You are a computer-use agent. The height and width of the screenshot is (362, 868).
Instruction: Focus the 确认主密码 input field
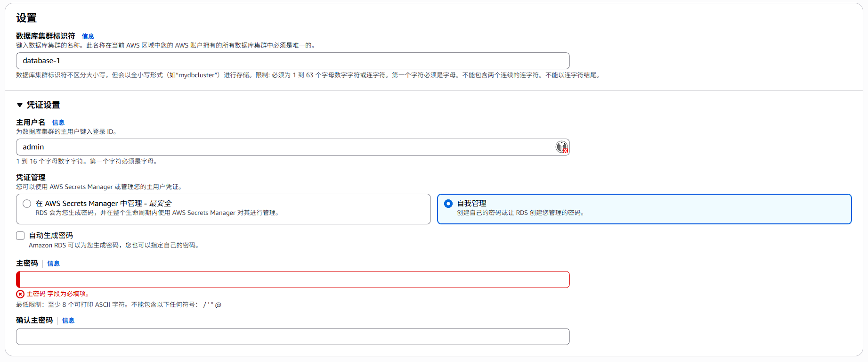[x=293, y=337]
